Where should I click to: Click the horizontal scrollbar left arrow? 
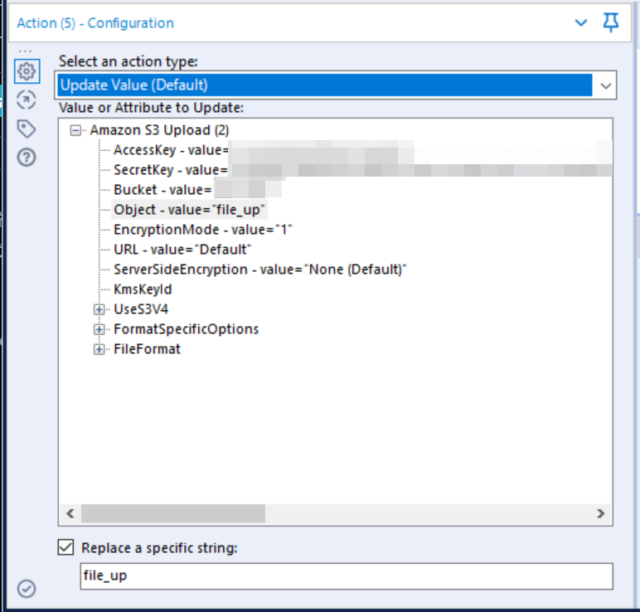70,513
